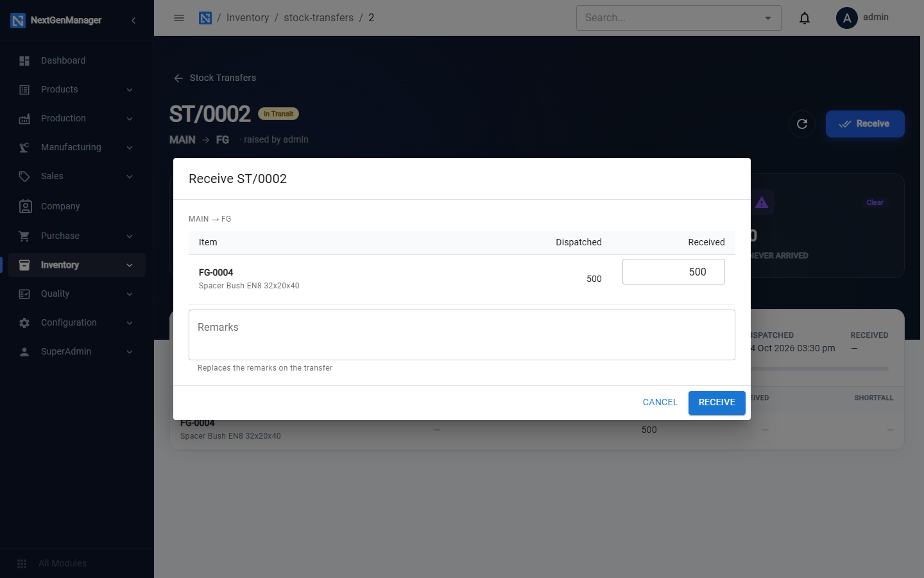Expand the Purchase submenu chevron

pos(130,236)
